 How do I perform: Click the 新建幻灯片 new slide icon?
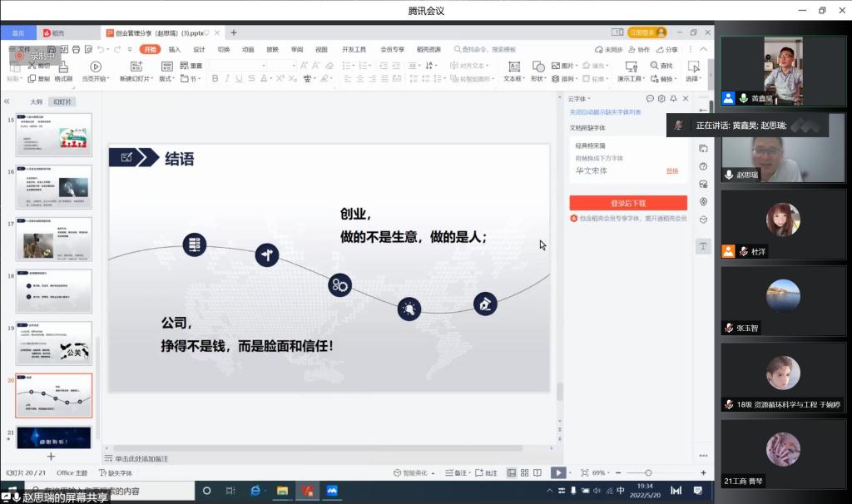[x=136, y=66]
